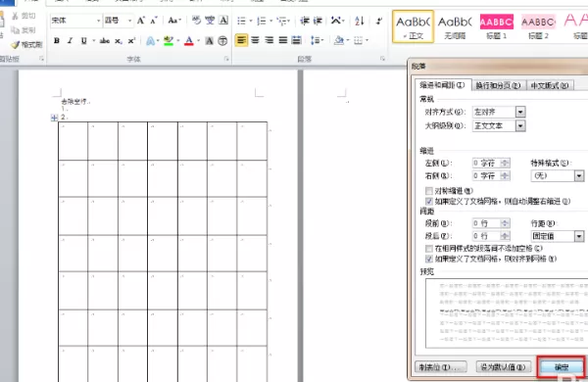Justify text using the ribbon icon
588x382 pixels.
(x=283, y=40)
